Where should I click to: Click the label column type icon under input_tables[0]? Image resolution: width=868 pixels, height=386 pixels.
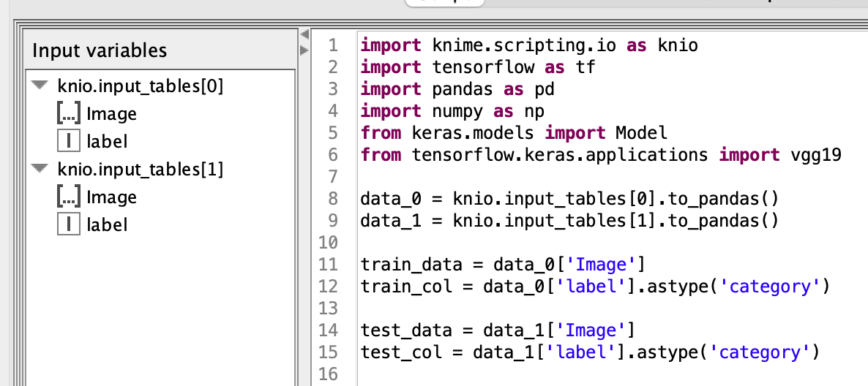(x=68, y=141)
